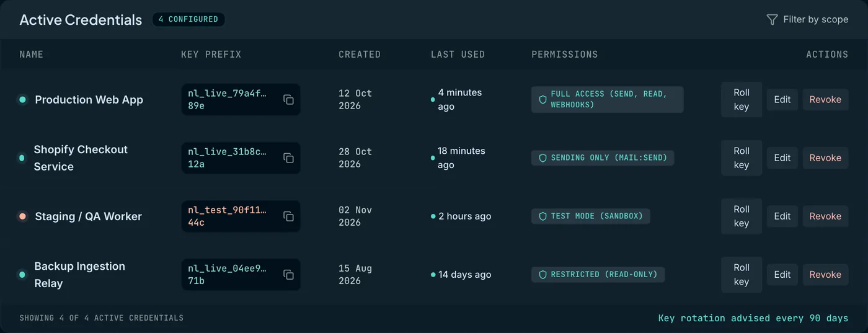
Task: Copy the nl_live_31b8c key prefix
Action: pos(288,158)
